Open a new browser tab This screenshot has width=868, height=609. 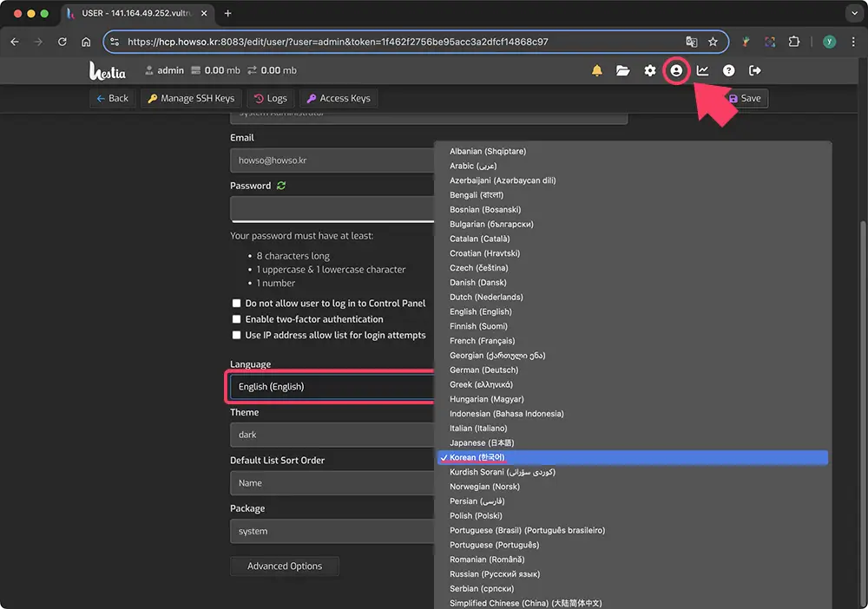(x=227, y=13)
